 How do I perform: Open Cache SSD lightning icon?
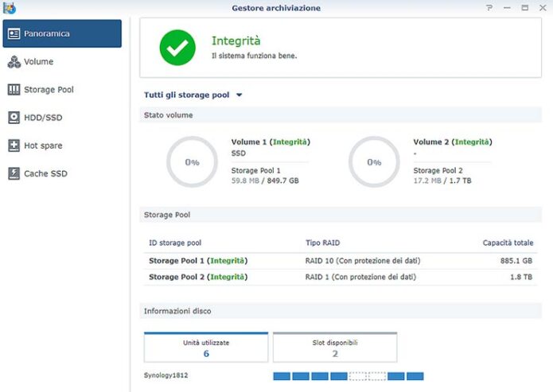(x=14, y=173)
